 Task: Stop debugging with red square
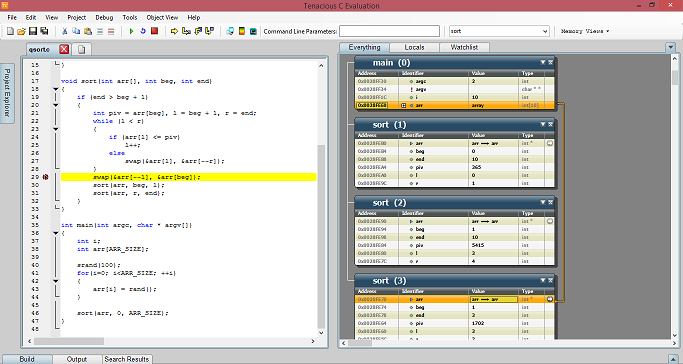point(154,31)
